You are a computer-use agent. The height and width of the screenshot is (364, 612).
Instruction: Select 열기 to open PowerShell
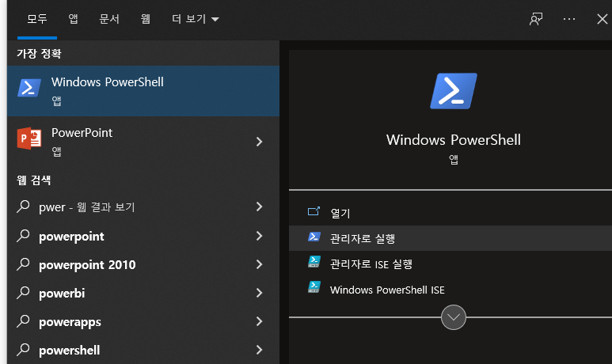[x=450, y=213]
